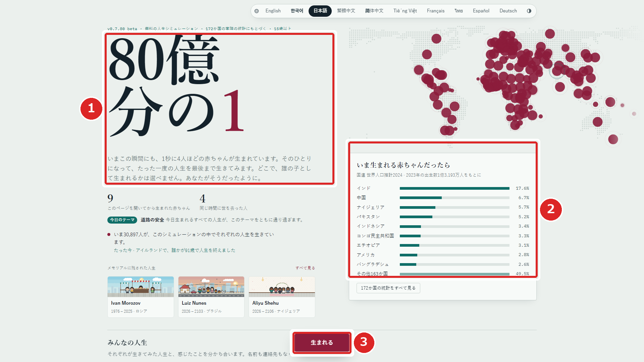Viewport: 644px width, 362px height.
Task: Click the その他163か国 row
Action: [x=443, y=274]
